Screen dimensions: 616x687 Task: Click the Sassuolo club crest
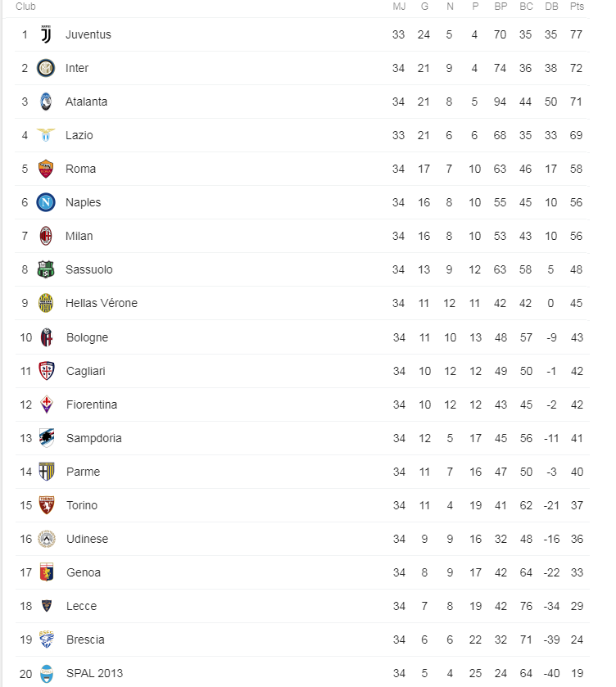click(x=46, y=269)
